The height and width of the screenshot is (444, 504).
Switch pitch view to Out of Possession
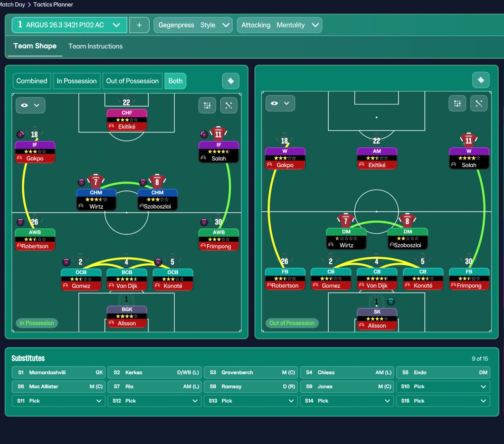[x=132, y=81]
